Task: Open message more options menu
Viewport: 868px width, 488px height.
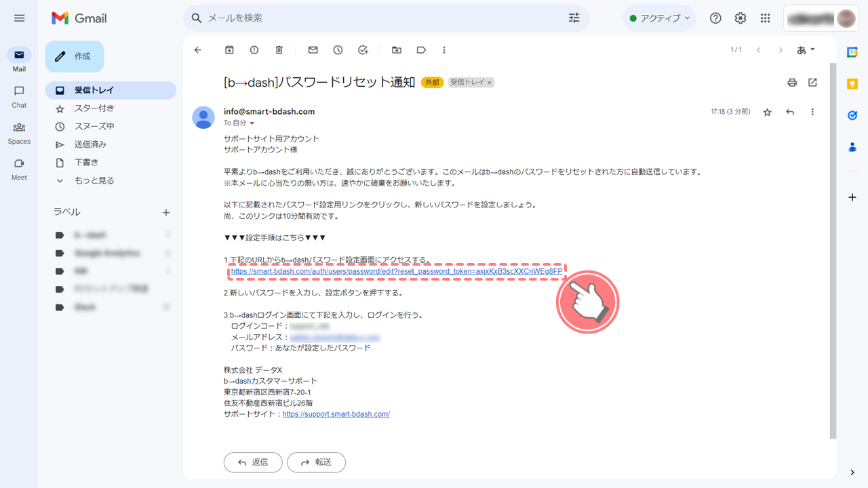Action: (812, 112)
